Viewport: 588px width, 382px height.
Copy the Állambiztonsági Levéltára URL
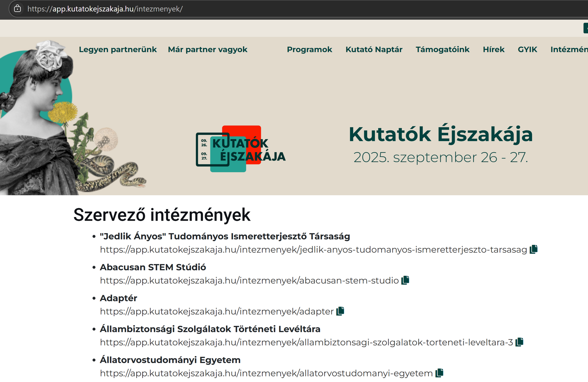pos(519,342)
